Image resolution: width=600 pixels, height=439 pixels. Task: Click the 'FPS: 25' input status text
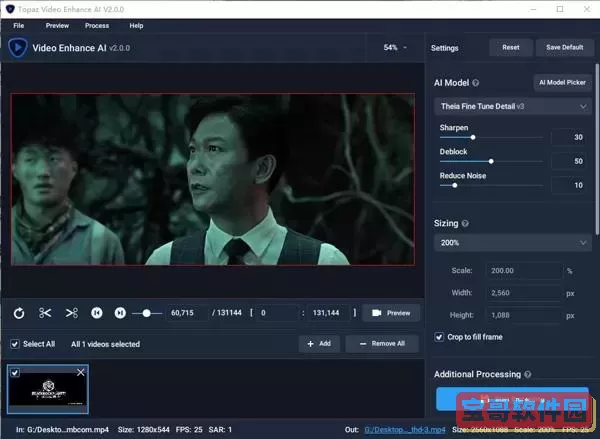click(x=189, y=430)
